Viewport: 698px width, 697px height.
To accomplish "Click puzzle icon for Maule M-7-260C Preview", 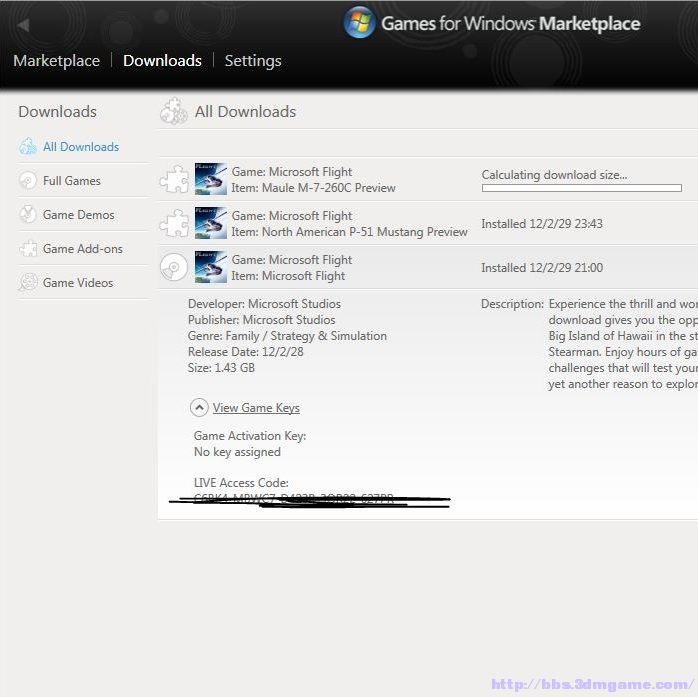I will (x=174, y=179).
